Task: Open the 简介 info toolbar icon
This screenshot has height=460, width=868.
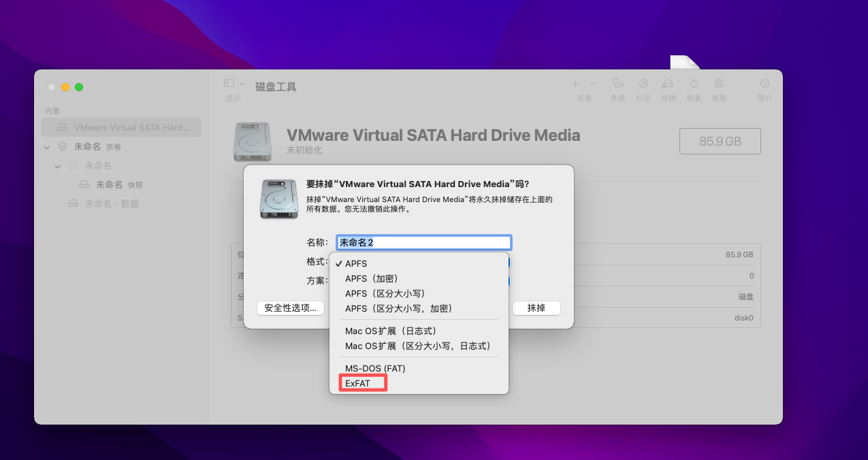Action: click(x=765, y=84)
